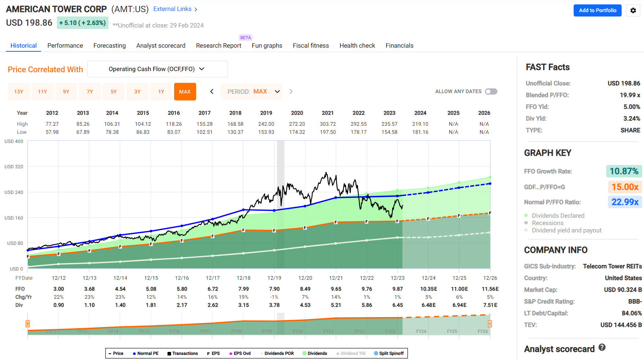Hide the Dividends series via legend
Screen dimensions: 644x360
tap(303, 353)
